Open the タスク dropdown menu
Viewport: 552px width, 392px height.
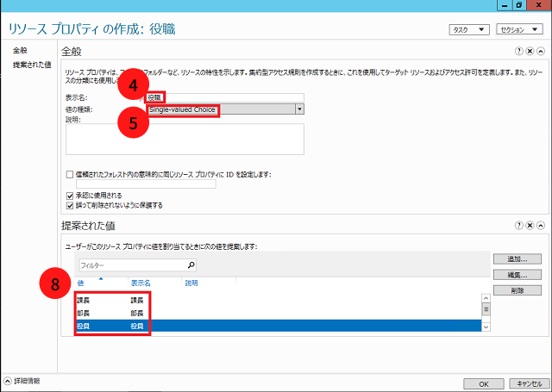[x=469, y=29]
